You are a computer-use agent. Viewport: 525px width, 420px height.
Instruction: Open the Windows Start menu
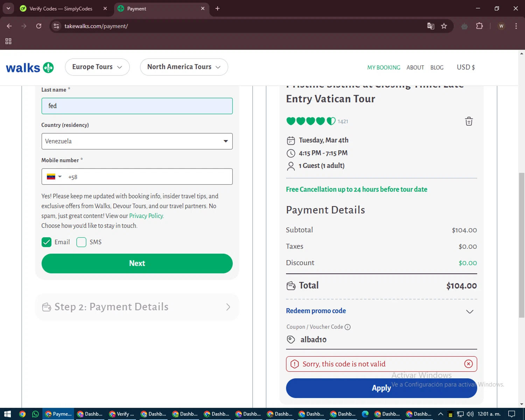(x=7, y=414)
